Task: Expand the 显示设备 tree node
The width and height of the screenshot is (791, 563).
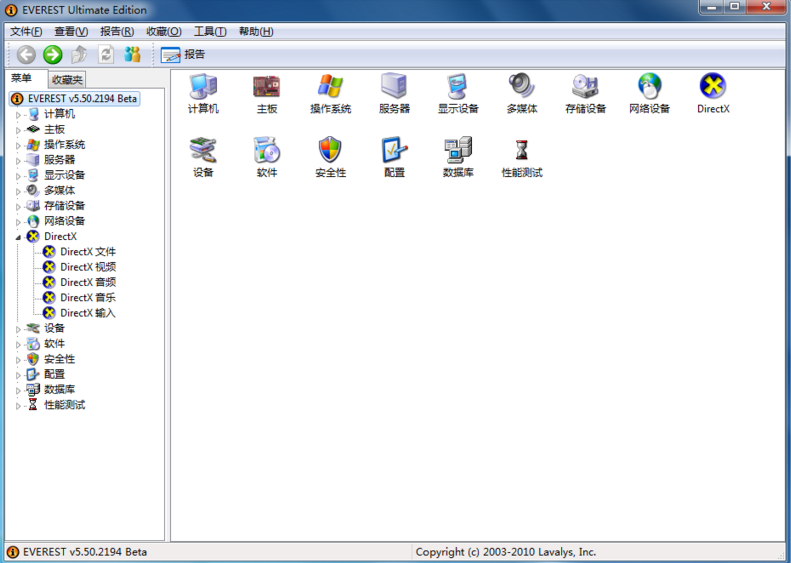Action: pyautogui.click(x=18, y=176)
